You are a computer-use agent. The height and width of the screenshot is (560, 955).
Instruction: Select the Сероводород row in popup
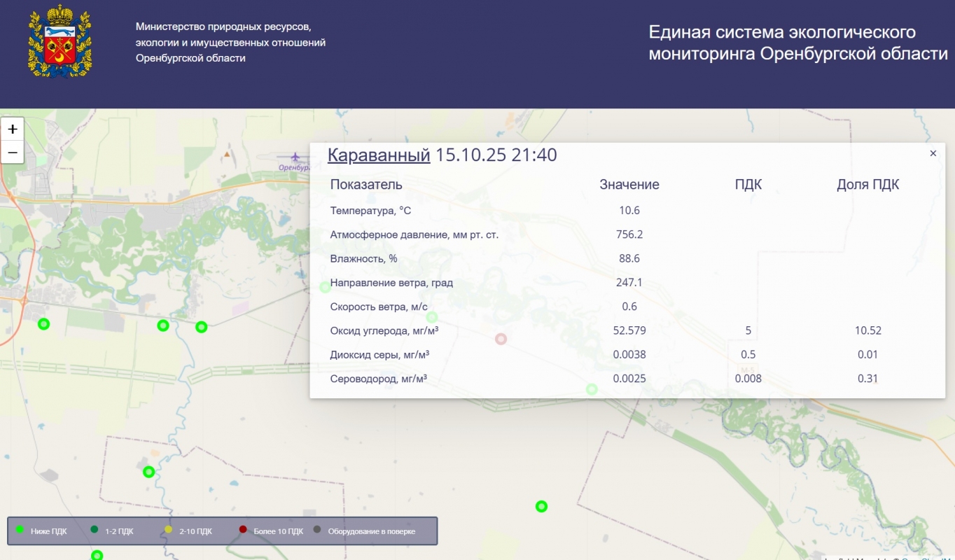[379, 379]
